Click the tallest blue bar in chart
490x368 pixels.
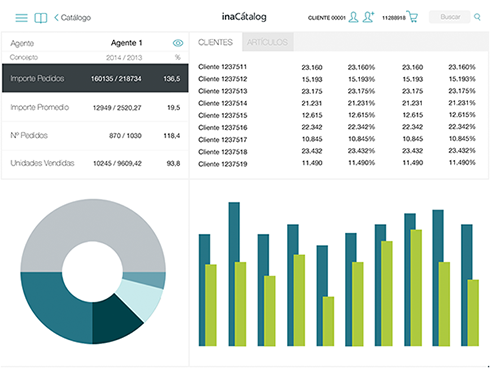click(x=234, y=274)
